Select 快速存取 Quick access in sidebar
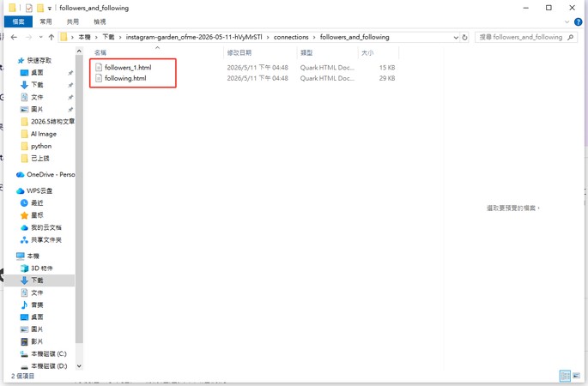The width and height of the screenshot is (588, 386). click(x=39, y=60)
